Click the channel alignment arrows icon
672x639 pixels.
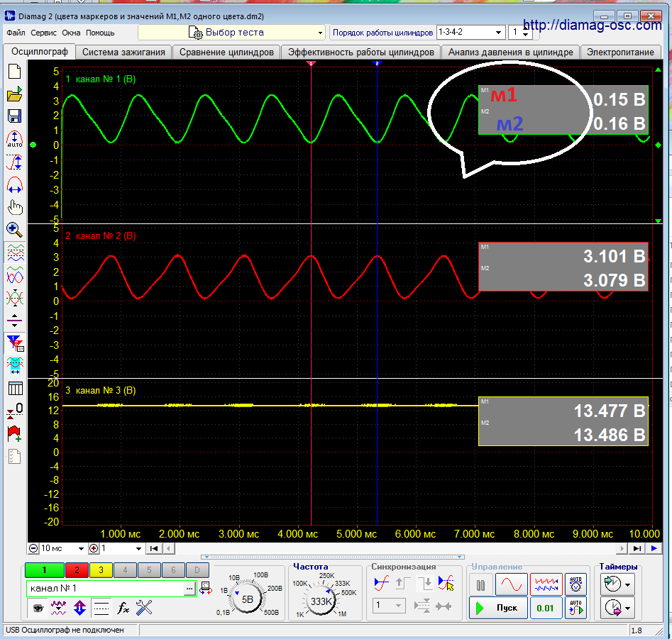pyautogui.click(x=15, y=297)
